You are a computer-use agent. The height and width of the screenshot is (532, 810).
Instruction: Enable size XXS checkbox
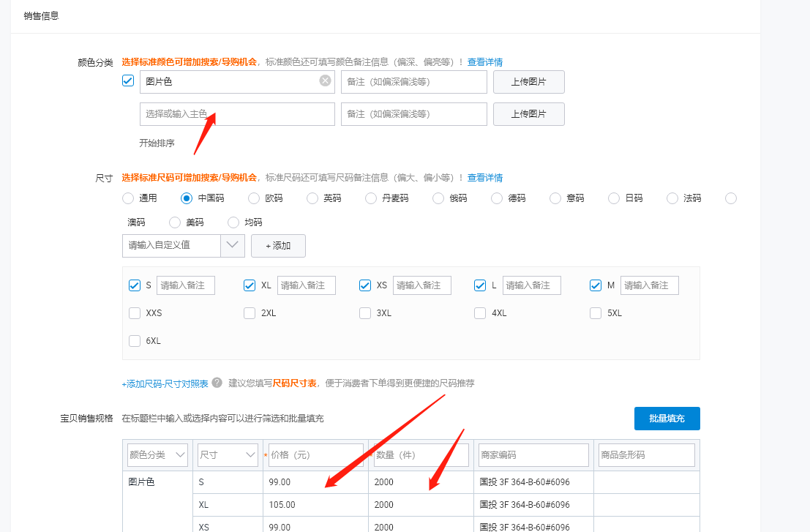[x=135, y=313]
